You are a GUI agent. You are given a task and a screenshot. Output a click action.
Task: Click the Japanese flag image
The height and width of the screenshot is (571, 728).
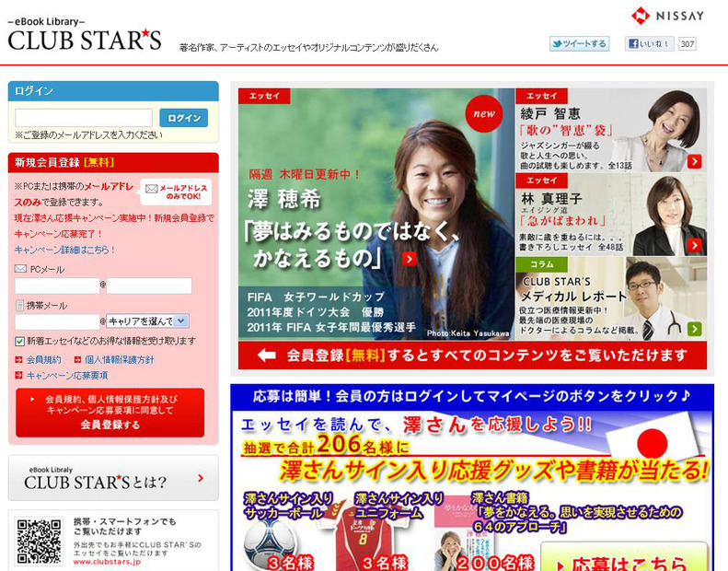coord(654,437)
